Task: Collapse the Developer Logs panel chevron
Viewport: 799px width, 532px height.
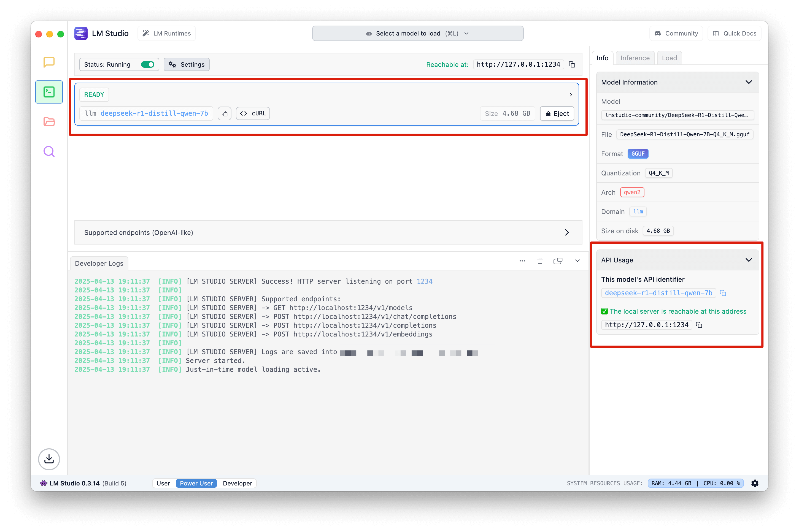Action: pos(577,261)
